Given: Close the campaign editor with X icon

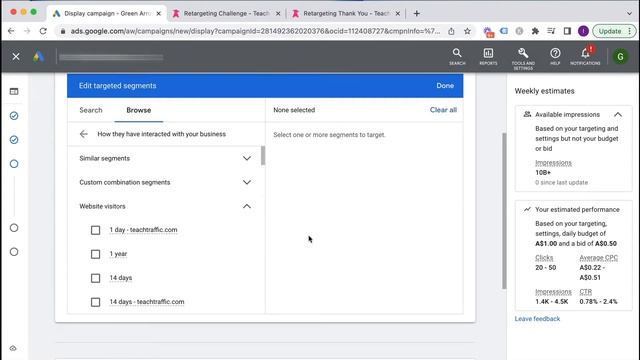Looking at the screenshot, I should pyautogui.click(x=16, y=57).
